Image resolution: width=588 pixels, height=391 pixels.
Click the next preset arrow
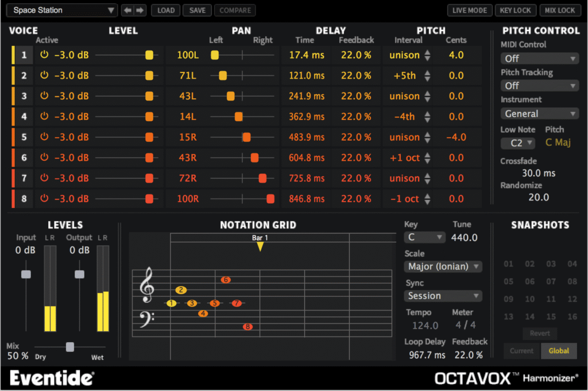(140, 10)
